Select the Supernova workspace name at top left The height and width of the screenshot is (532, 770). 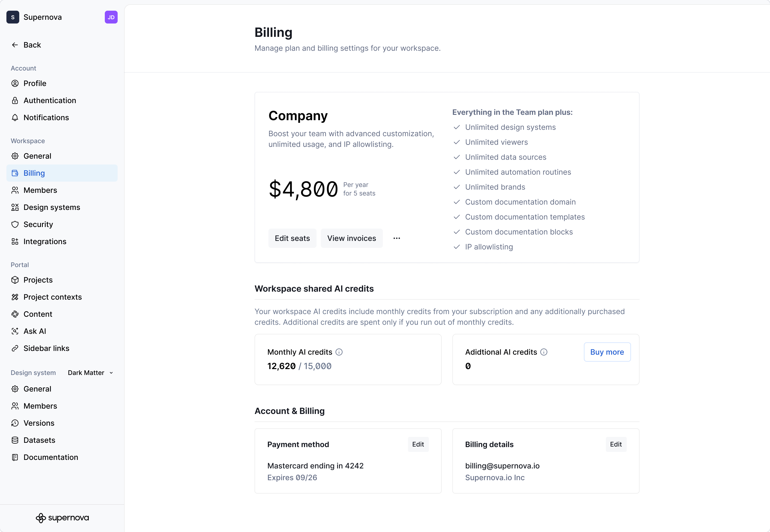pos(43,17)
